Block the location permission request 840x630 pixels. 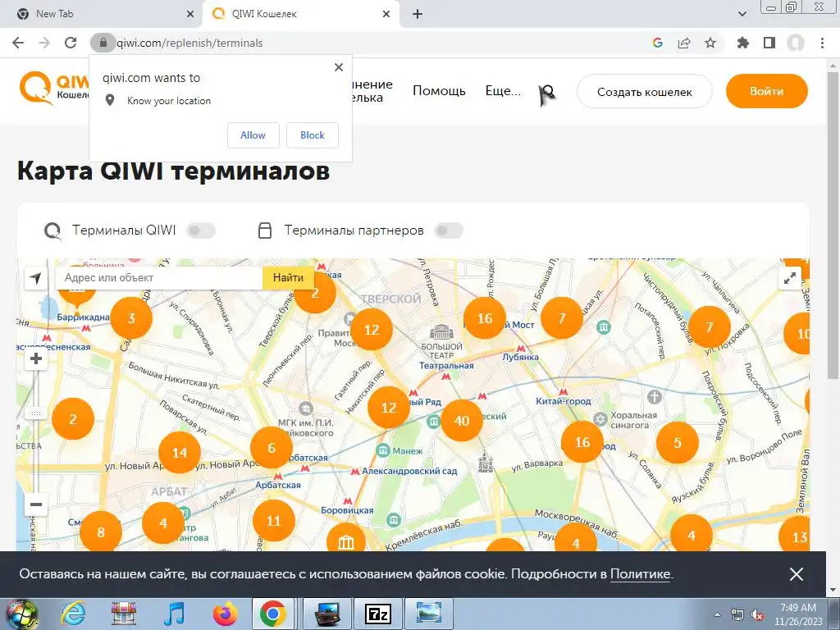point(313,135)
